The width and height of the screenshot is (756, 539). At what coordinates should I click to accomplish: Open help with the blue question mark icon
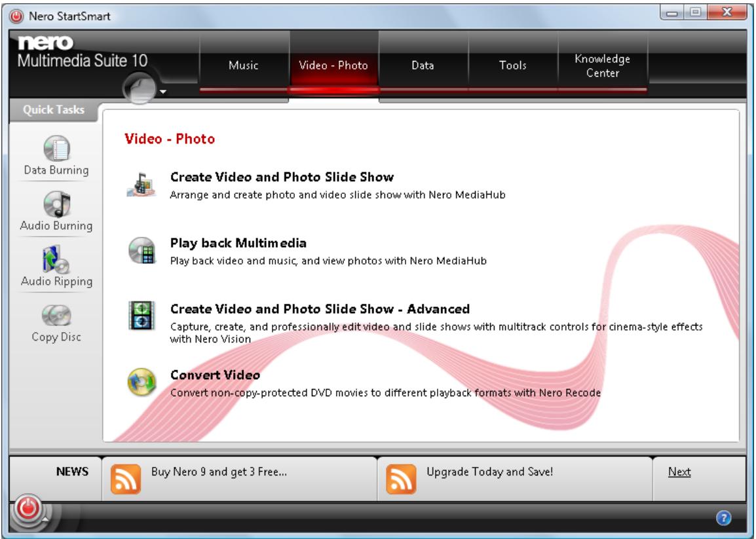tap(724, 518)
